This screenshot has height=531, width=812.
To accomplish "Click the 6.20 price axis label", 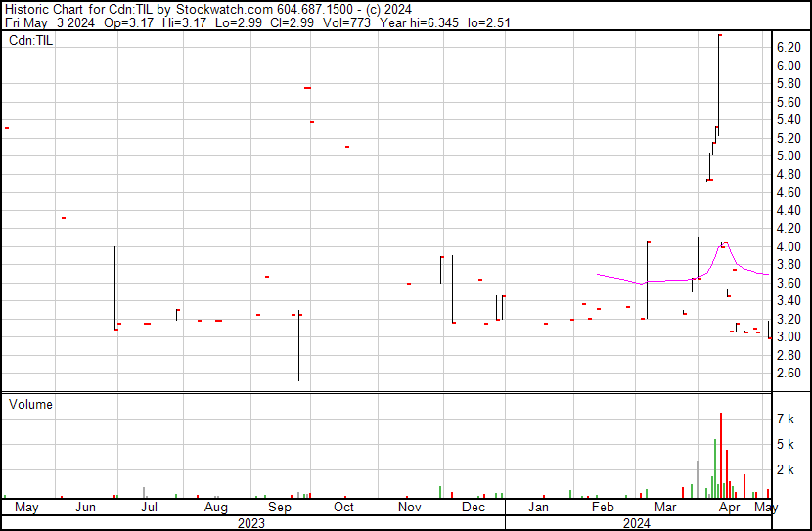I will pos(789,48).
